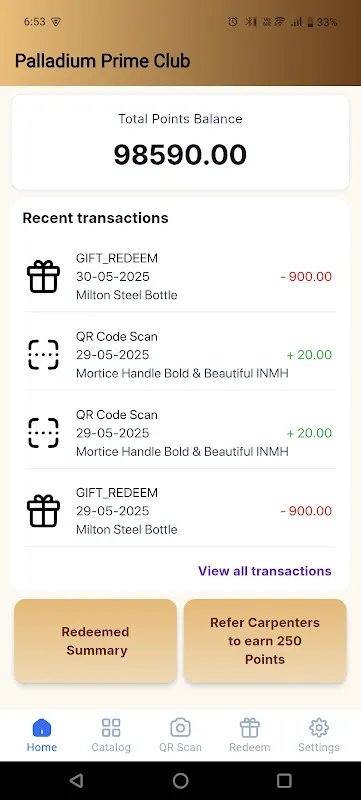Tap the Android home circle icon
The image size is (361, 800).
click(180, 780)
